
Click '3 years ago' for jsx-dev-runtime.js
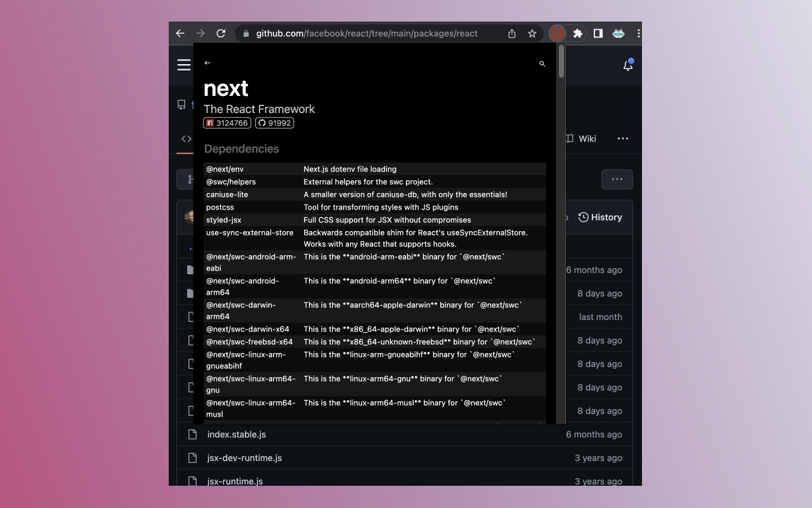click(599, 458)
